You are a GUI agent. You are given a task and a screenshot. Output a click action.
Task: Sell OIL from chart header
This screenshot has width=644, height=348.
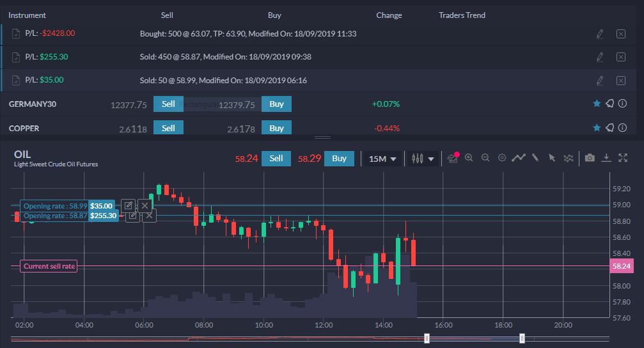276,158
